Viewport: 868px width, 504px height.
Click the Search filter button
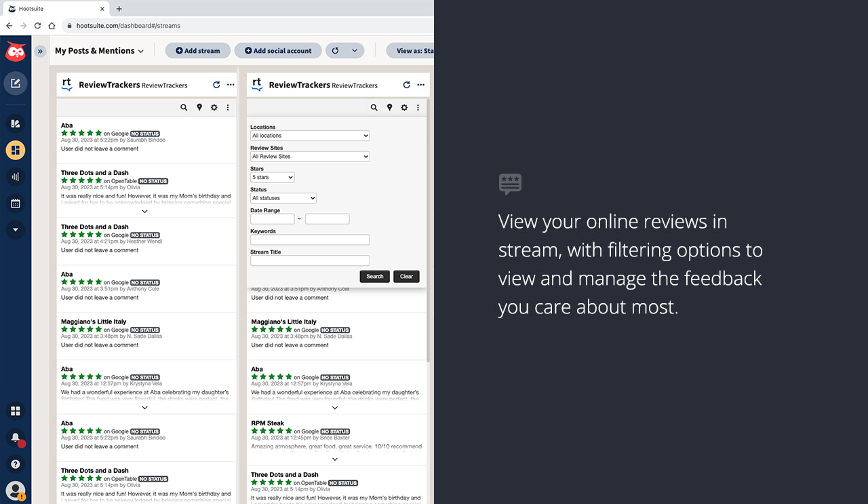coord(375,276)
